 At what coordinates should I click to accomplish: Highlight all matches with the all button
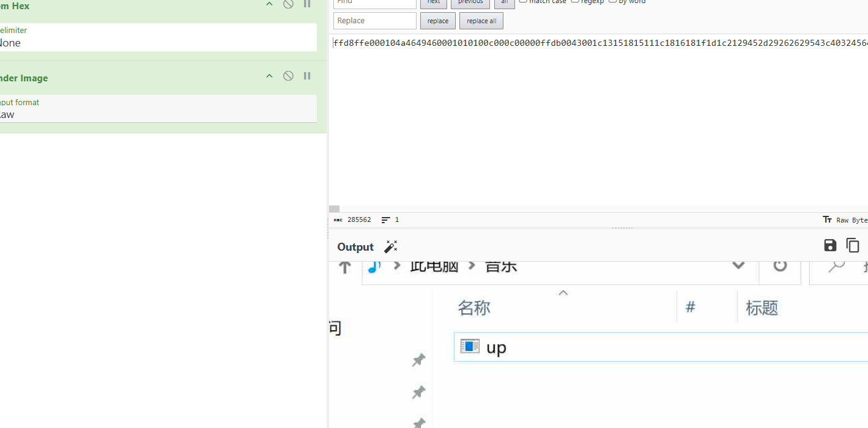click(504, 2)
